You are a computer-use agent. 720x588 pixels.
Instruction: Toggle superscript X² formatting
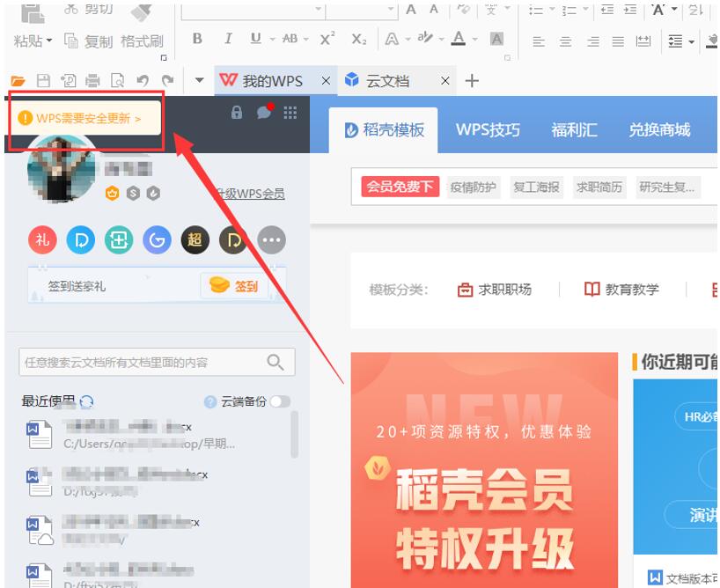click(327, 39)
